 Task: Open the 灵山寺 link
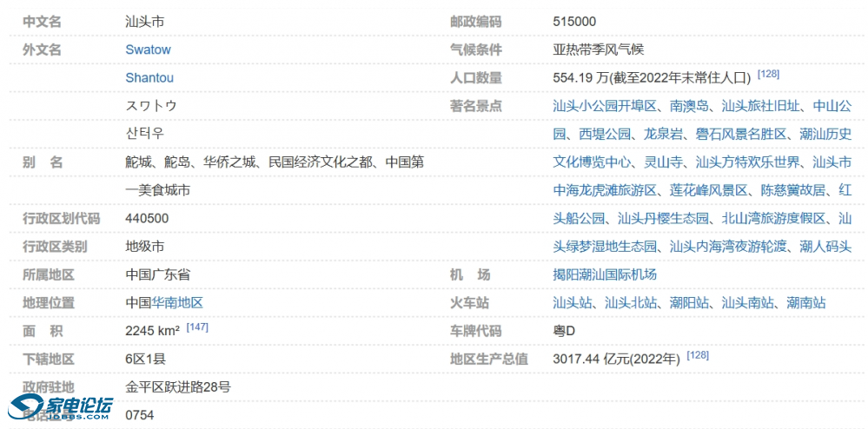(x=663, y=162)
